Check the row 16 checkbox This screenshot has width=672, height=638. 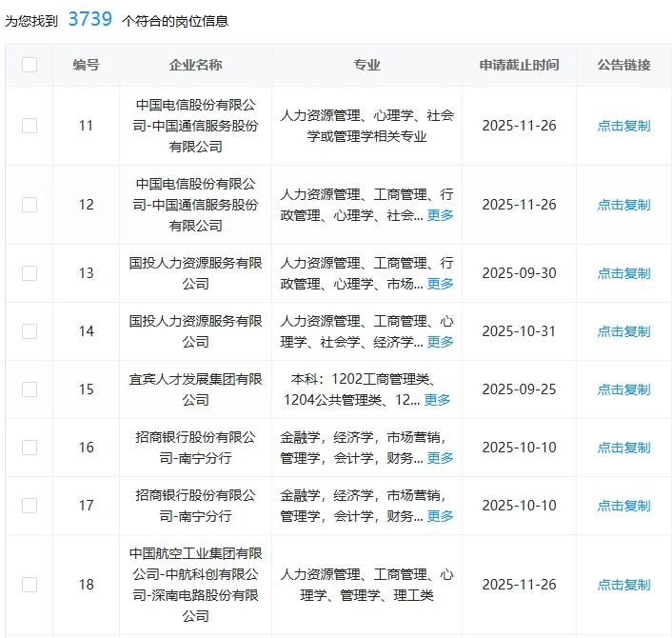pyautogui.click(x=30, y=448)
